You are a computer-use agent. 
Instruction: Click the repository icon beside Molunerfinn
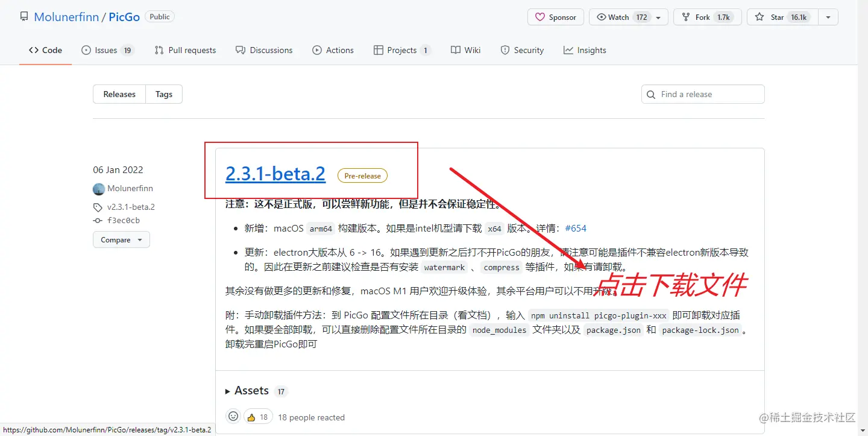point(24,17)
